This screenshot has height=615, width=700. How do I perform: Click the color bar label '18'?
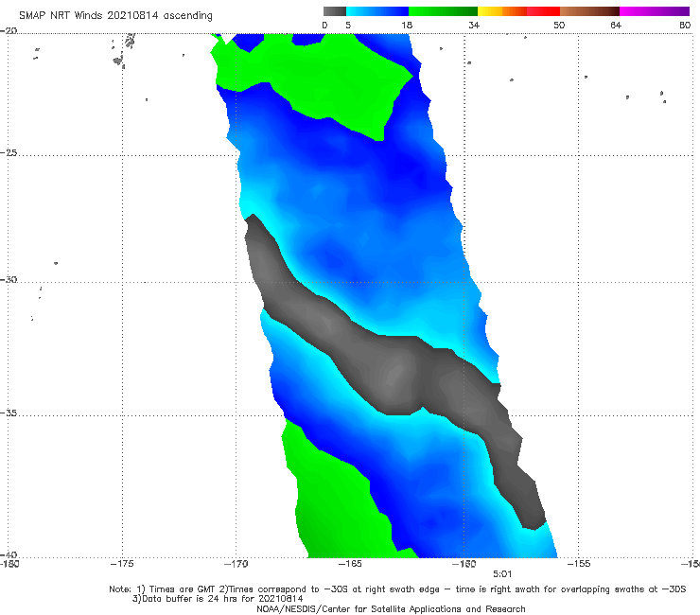407,26
